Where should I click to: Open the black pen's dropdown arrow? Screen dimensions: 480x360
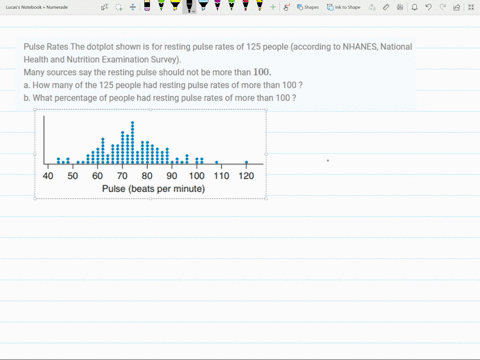193,11
